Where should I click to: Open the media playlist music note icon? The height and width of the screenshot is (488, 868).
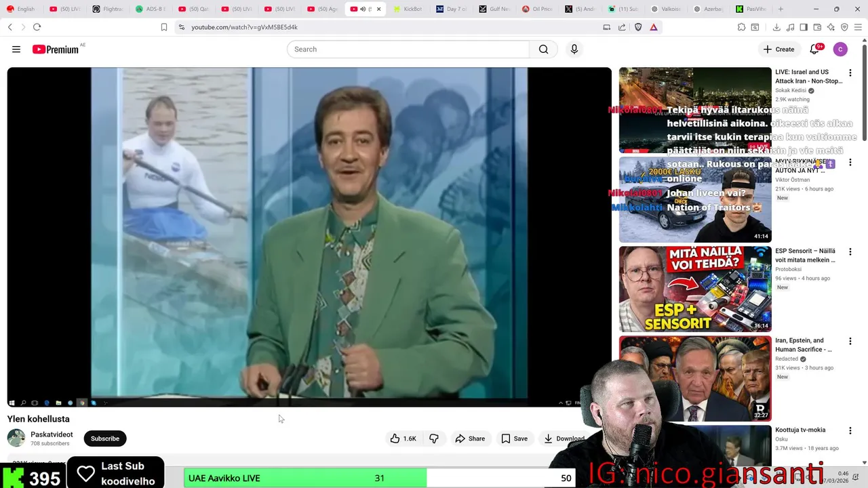point(791,27)
